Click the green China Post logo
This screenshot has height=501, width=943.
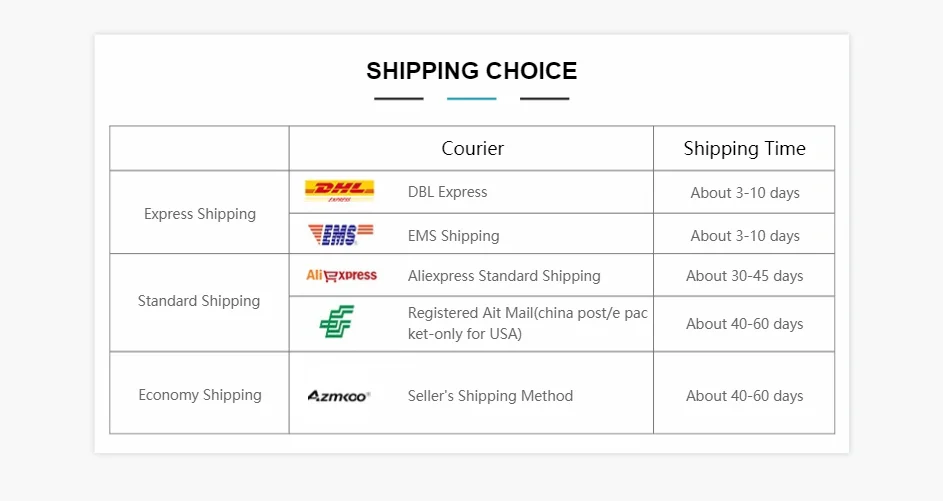point(337,321)
